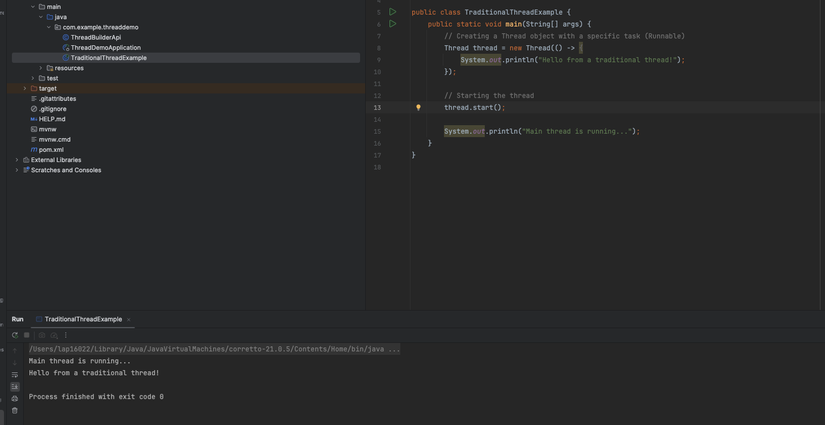The width and height of the screenshot is (825, 425).
Task: Select the mvnw file
Action: tap(47, 129)
